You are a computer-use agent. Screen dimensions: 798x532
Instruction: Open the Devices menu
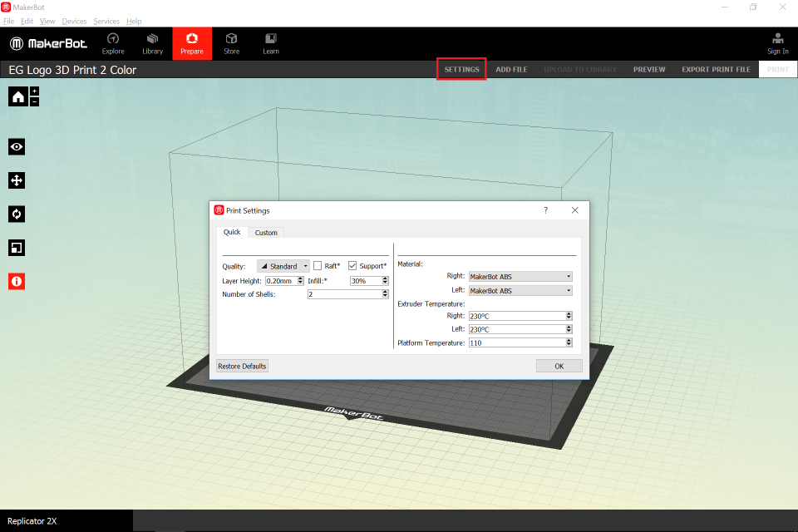click(74, 22)
